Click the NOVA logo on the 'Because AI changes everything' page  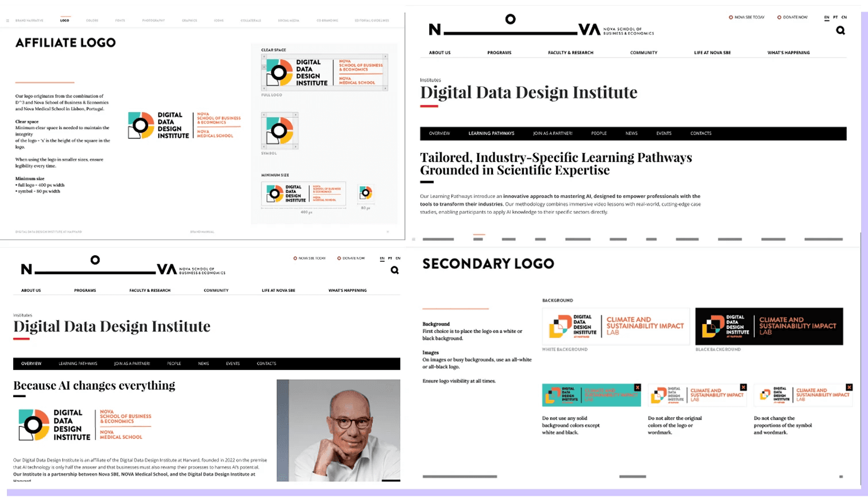click(x=123, y=266)
